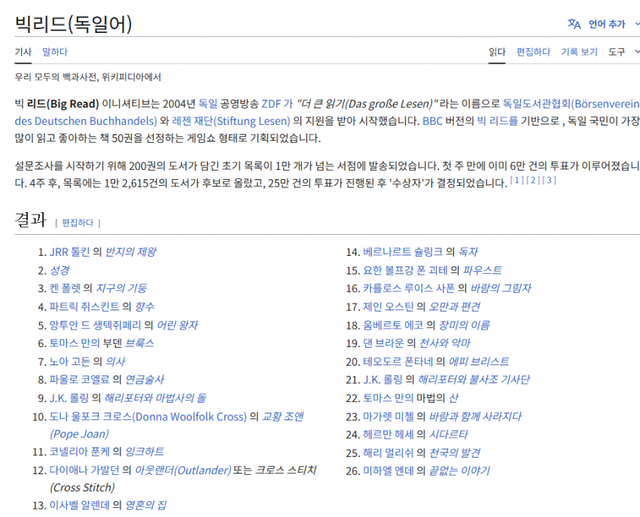Open the JRR 톨킨 author link
Image resolution: width=640 pixels, height=517 pixels.
point(69,252)
